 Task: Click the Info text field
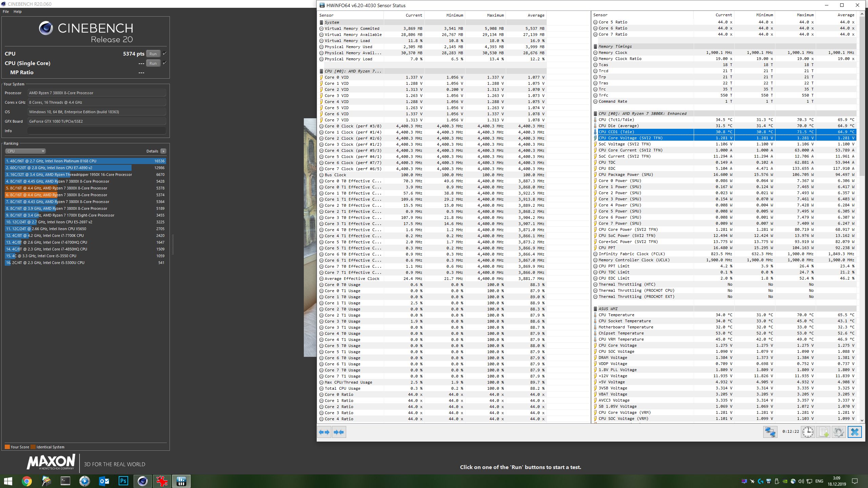tap(97, 131)
